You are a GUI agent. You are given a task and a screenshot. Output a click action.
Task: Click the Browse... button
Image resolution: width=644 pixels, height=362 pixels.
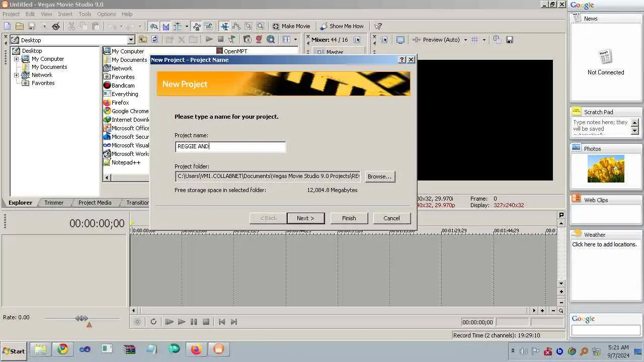click(379, 176)
